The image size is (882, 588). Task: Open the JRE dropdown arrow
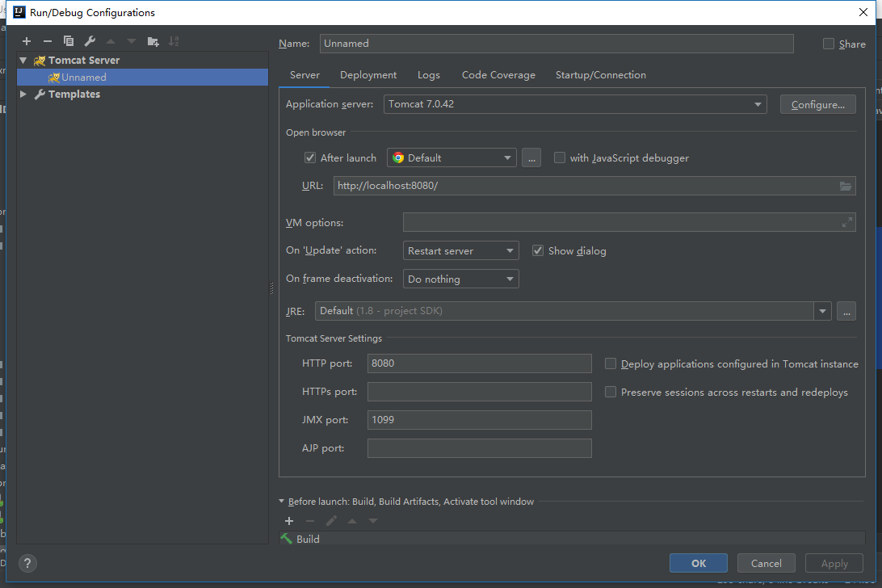[x=822, y=311]
